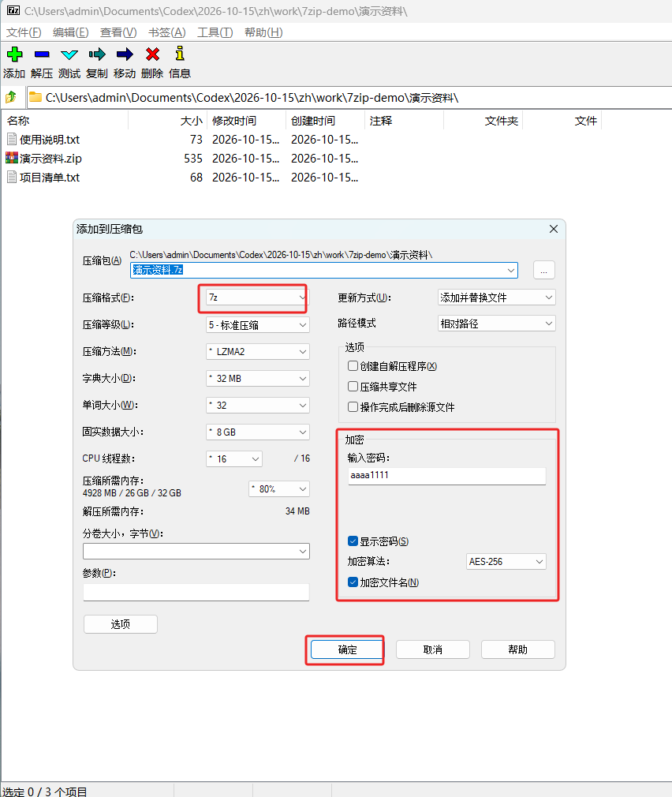Click the Info (信息) toolbar icon
This screenshot has height=797, width=672.
click(180, 54)
